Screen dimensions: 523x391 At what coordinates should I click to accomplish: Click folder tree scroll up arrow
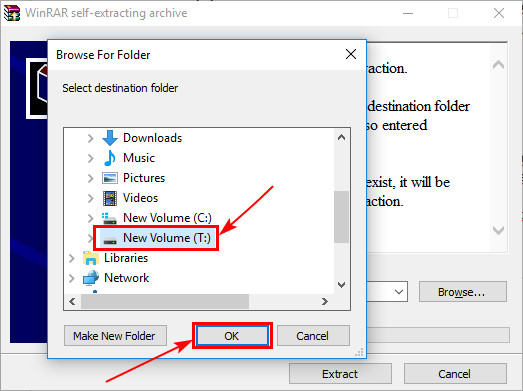(x=341, y=137)
